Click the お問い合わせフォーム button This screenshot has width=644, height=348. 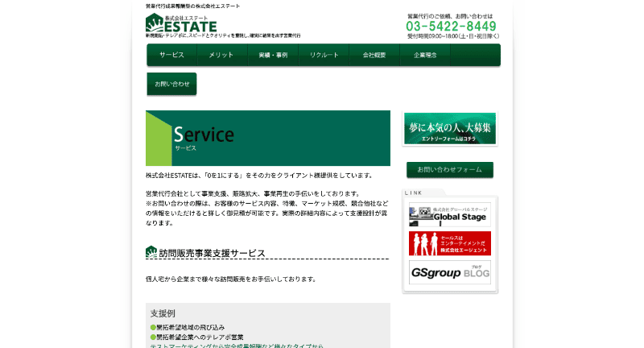click(x=450, y=170)
